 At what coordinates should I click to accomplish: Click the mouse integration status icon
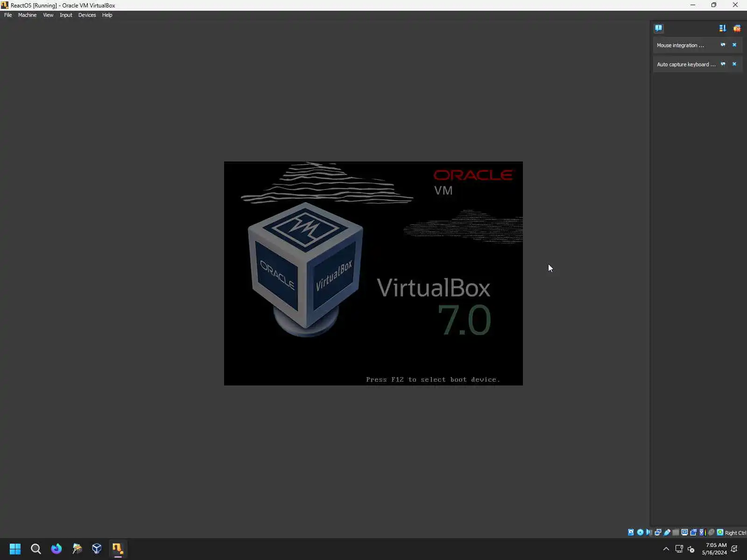pos(711,532)
